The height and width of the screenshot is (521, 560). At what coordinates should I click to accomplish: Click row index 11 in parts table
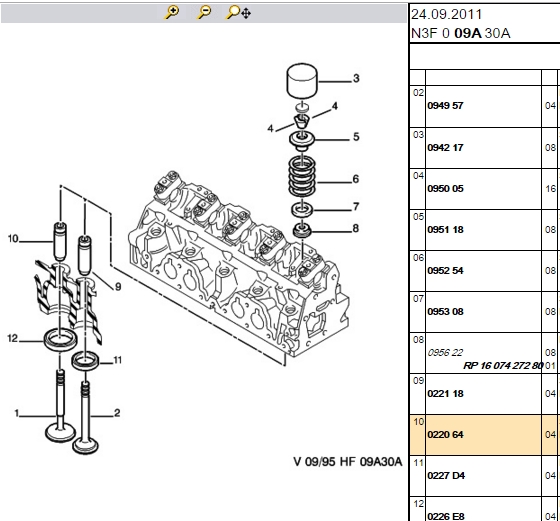pyautogui.click(x=418, y=463)
